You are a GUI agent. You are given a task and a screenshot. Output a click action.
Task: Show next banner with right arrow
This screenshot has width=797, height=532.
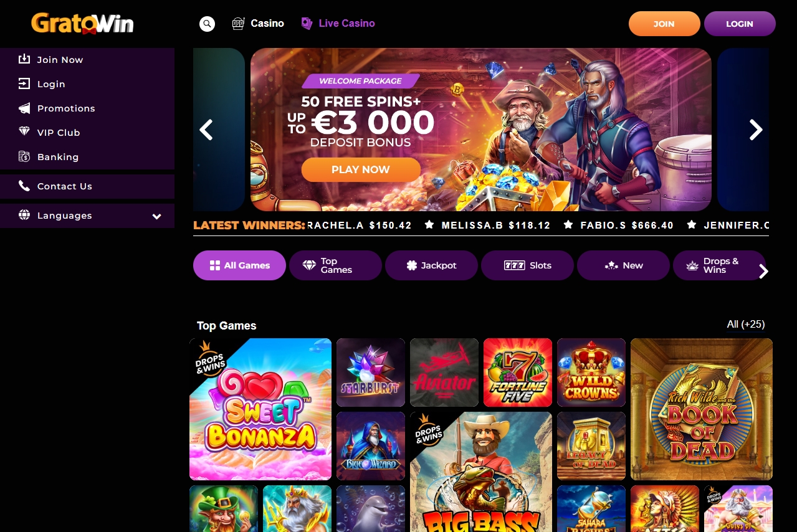tap(755, 130)
